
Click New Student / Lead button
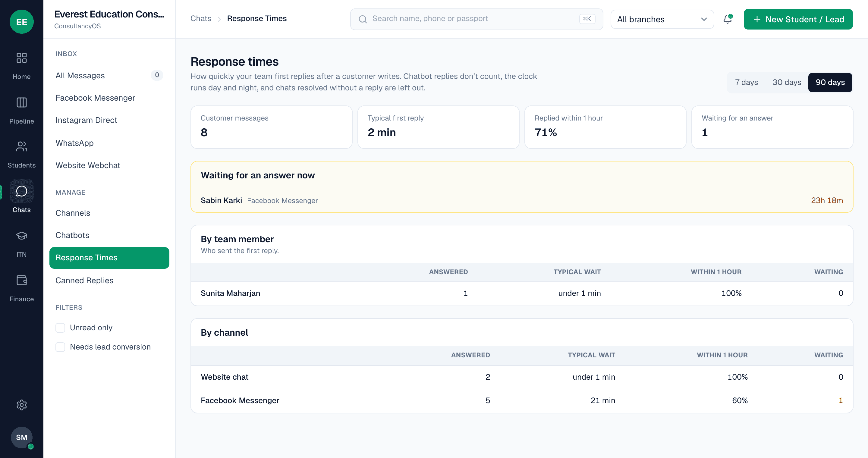(x=798, y=19)
